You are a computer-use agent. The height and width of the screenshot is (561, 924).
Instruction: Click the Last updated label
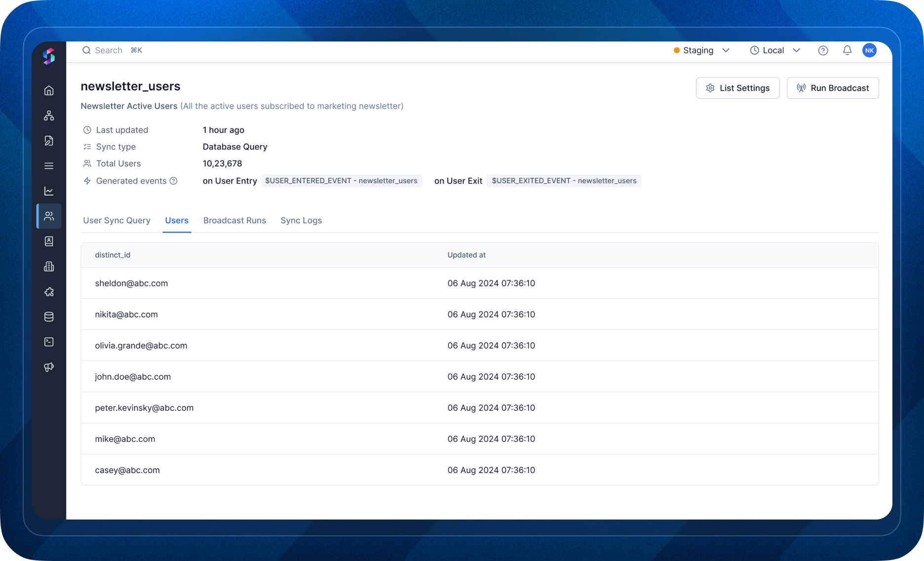click(x=122, y=130)
